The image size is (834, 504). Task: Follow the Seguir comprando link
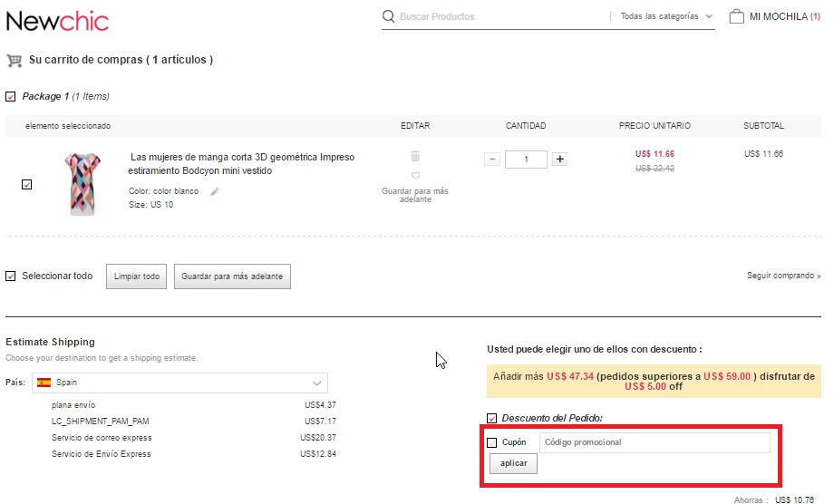[x=783, y=276]
